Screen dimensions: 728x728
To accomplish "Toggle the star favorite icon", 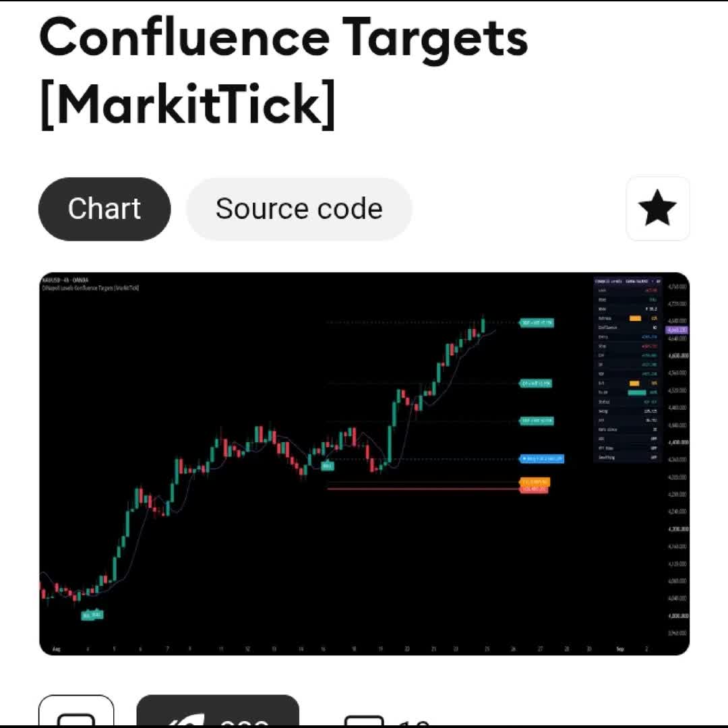I will click(x=657, y=208).
